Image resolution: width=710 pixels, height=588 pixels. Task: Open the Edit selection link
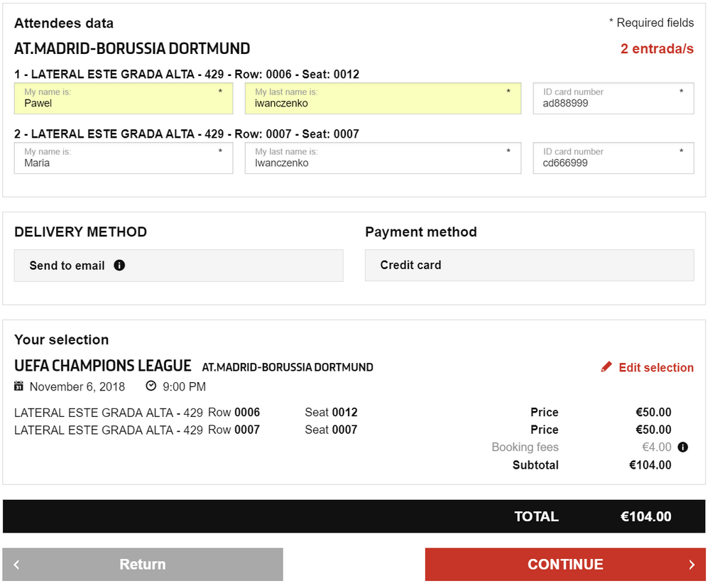tap(647, 367)
